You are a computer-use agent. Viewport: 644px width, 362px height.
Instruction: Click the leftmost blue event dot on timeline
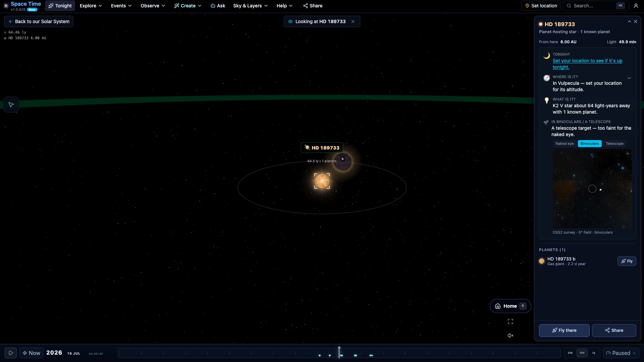pos(320,355)
